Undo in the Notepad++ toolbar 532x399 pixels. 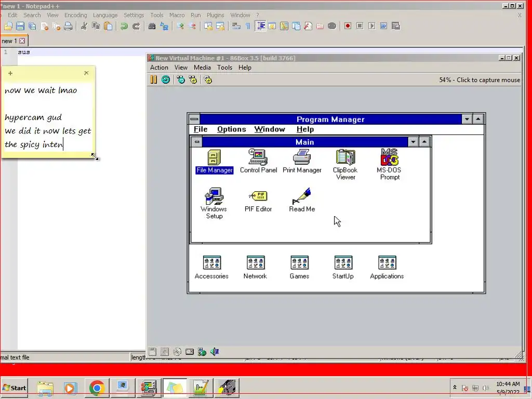[x=124, y=26]
